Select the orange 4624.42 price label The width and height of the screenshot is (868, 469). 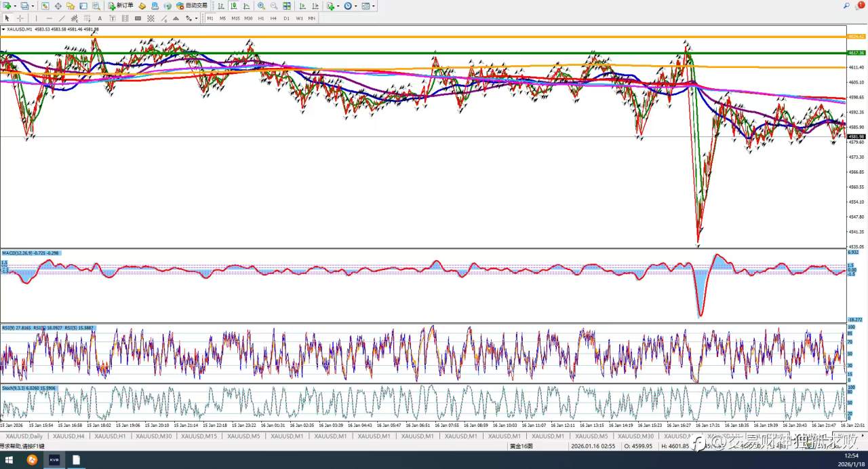(856, 36)
